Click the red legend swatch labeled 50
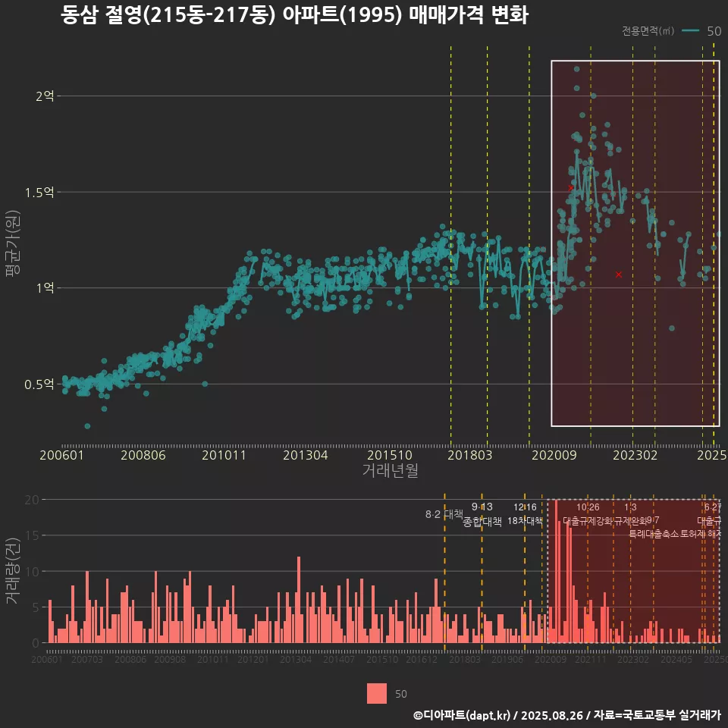This screenshot has height=728, width=728. (377, 694)
